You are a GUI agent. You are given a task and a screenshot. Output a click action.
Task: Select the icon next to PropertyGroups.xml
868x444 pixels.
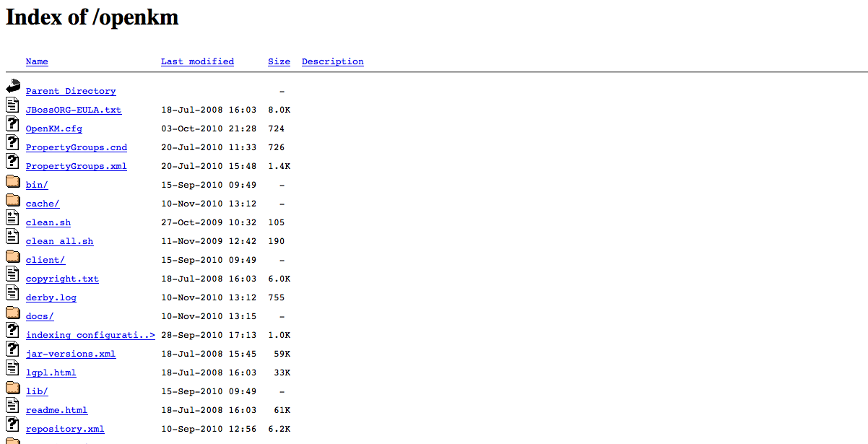(x=12, y=161)
